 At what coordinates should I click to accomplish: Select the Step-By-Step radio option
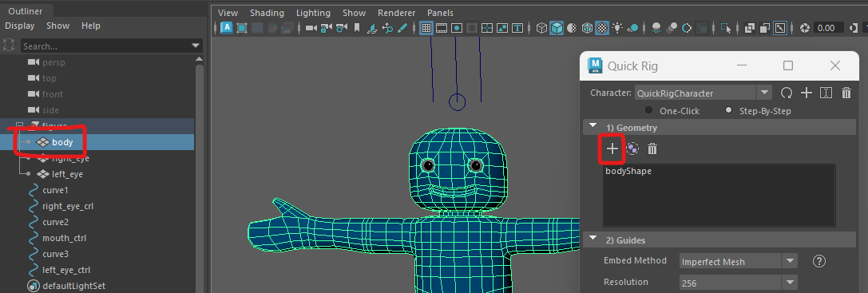click(x=728, y=110)
